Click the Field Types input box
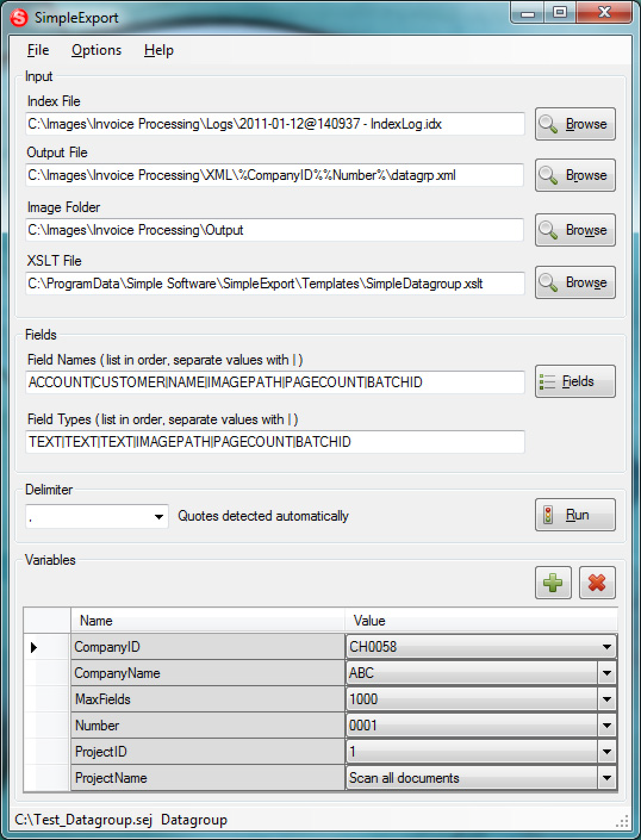 click(275, 442)
